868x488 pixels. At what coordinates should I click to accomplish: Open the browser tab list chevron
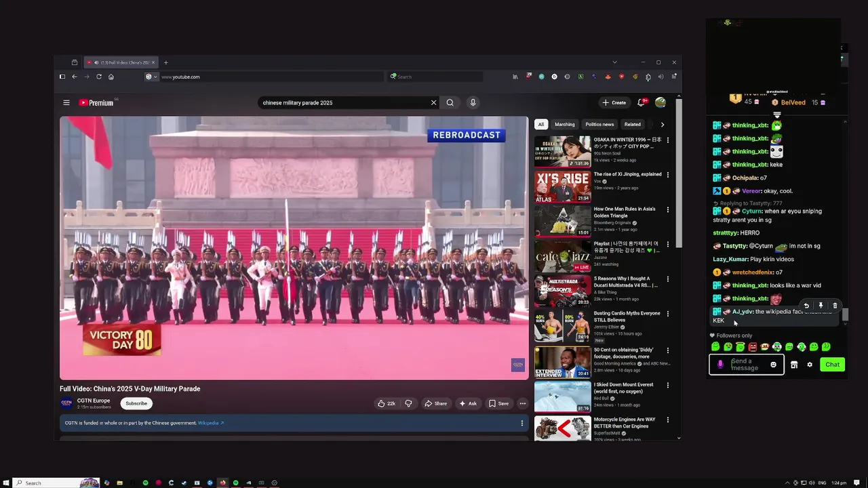coord(614,62)
